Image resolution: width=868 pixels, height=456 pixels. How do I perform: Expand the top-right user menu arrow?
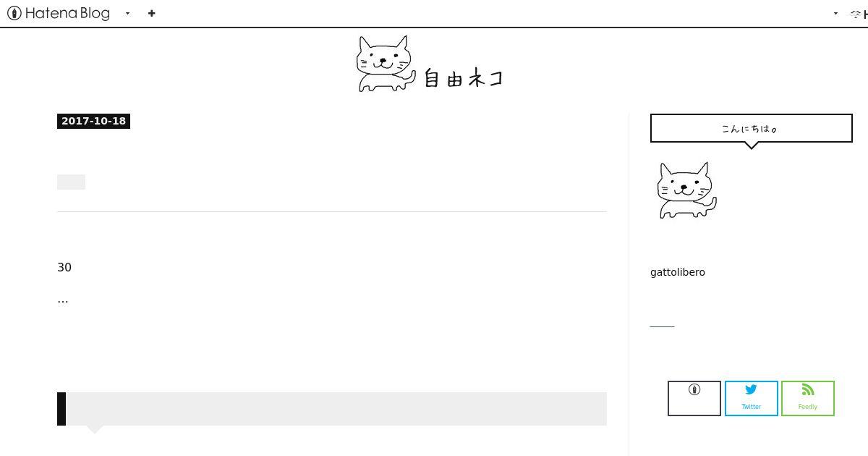pyautogui.click(x=835, y=13)
